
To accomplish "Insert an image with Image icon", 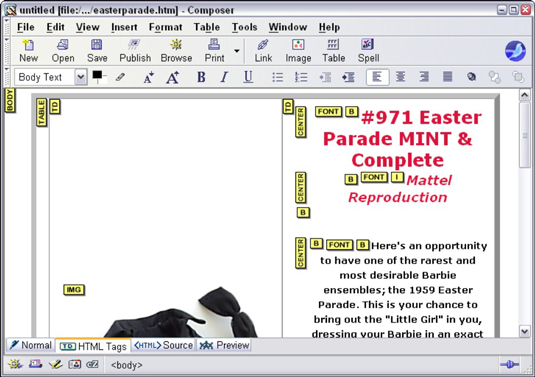I will click(x=298, y=50).
